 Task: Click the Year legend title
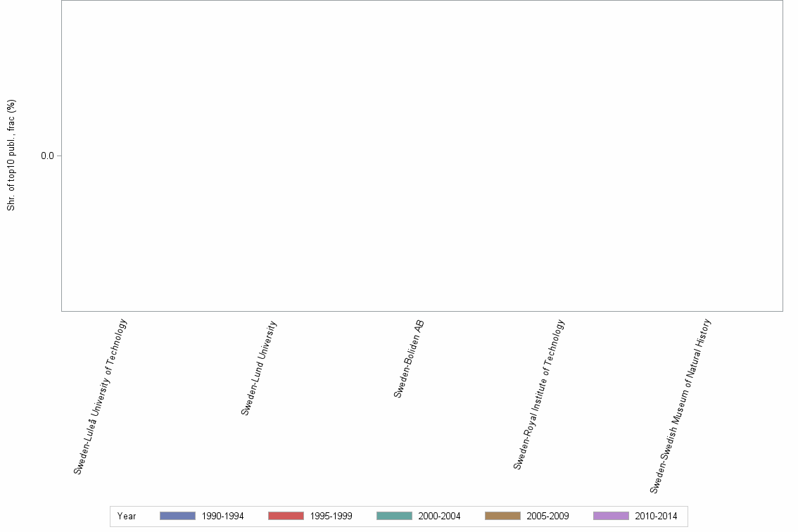pos(127,516)
